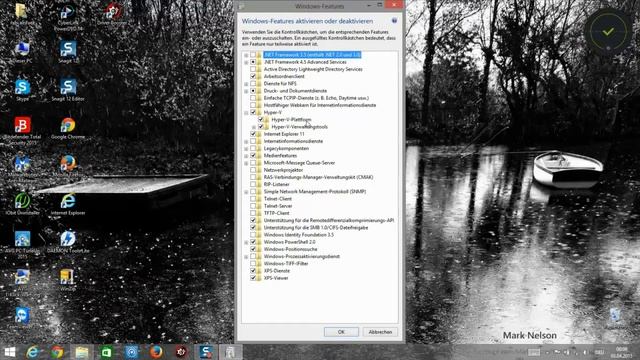Select the Microsoft-Message Queue-Server entry
The image size is (640, 360).
[299, 163]
